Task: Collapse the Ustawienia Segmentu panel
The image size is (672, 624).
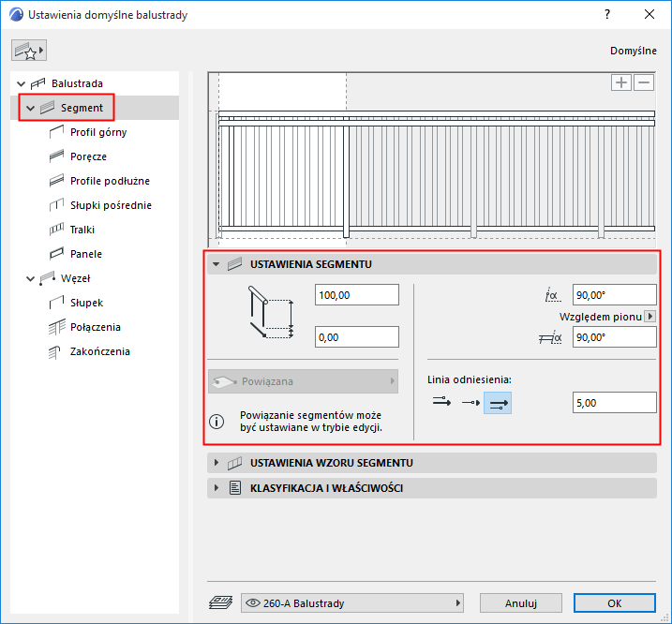Action: pos(216,264)
